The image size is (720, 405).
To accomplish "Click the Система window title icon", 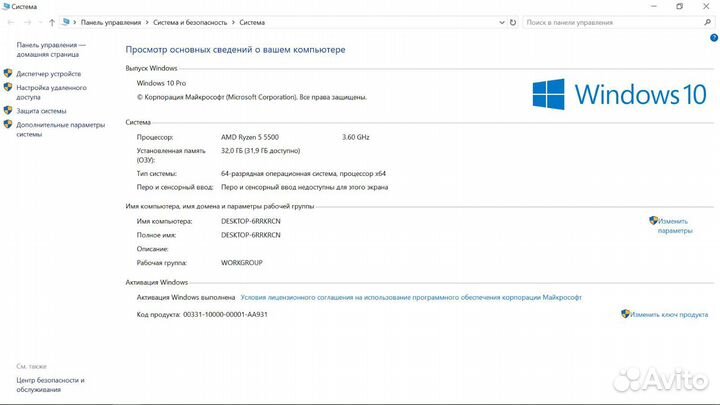I will [x=6, y=6].
